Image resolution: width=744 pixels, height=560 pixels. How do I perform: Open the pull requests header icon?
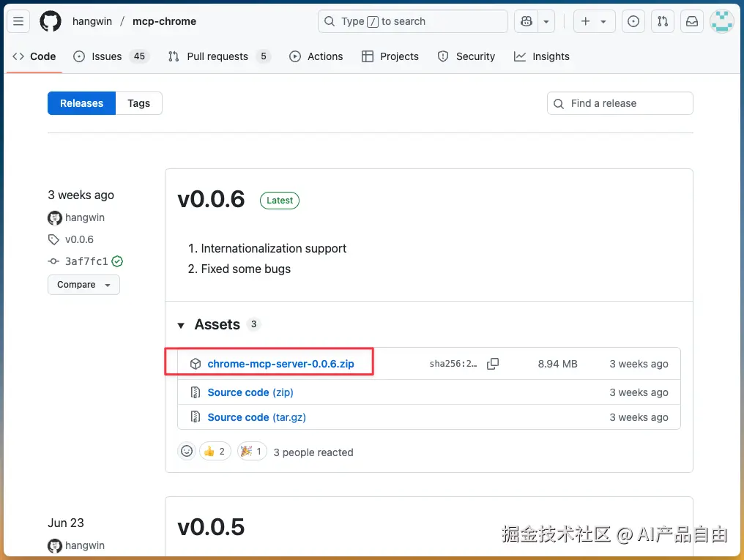(x=663, y=21)
